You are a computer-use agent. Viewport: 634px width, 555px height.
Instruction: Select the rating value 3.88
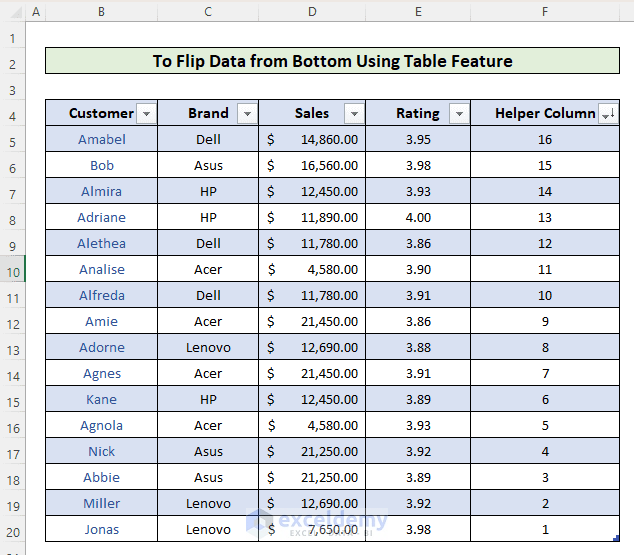[x=418, y=347]
